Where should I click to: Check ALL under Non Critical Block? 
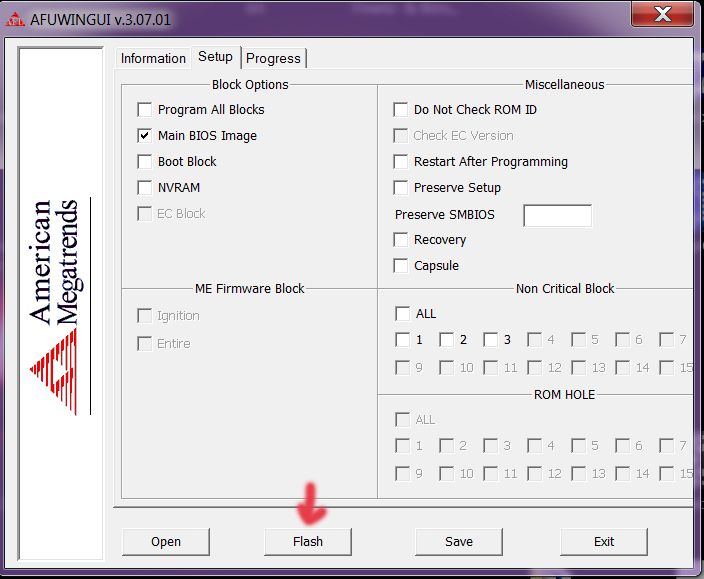tap(402, 313)
